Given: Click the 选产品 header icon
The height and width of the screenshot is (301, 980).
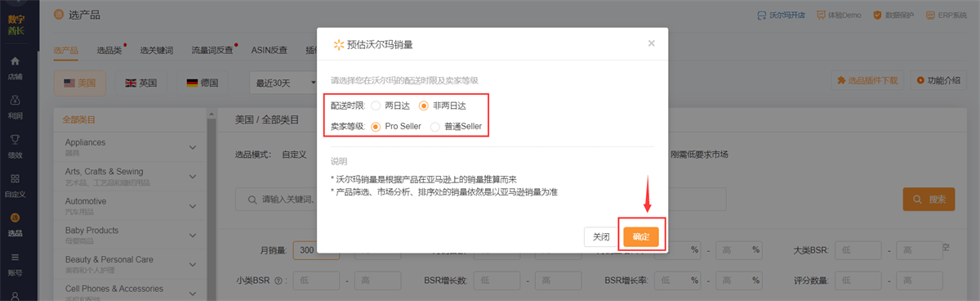Looking at the screenshot, I should click(58, 15).
